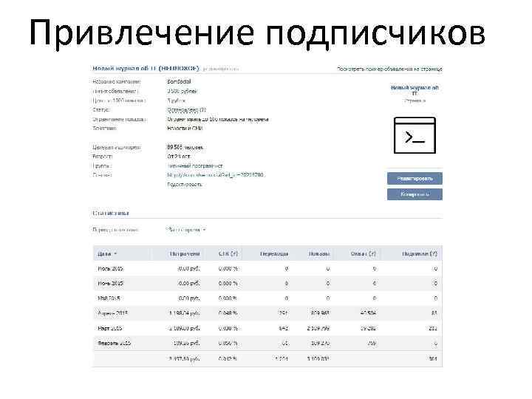Click 'Посмотреть пример объявления на странице' link
The width and height of the screenshot is (532, 399).
[389, 69]
